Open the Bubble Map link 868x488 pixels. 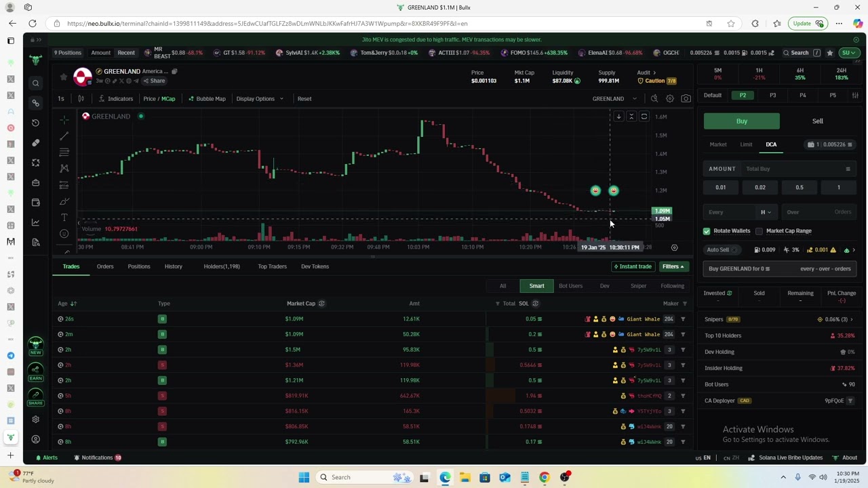tap(207, 99)
